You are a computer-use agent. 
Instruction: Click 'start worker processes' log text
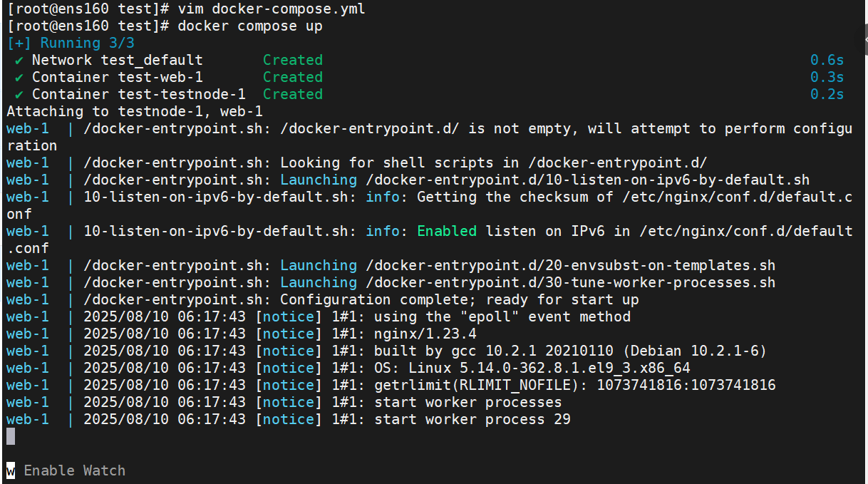468,402
